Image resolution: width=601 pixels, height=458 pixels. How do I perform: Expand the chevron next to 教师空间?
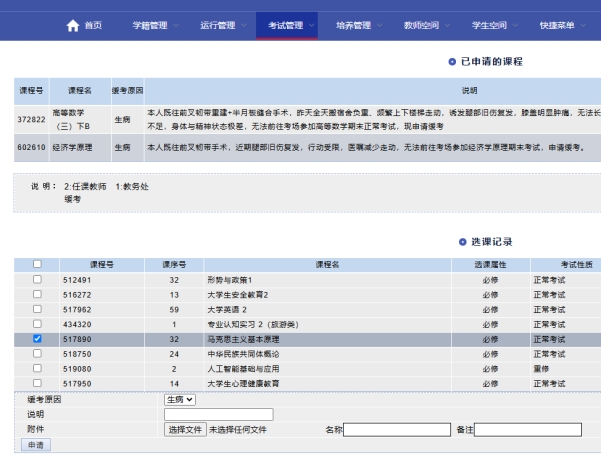(447, 25)
